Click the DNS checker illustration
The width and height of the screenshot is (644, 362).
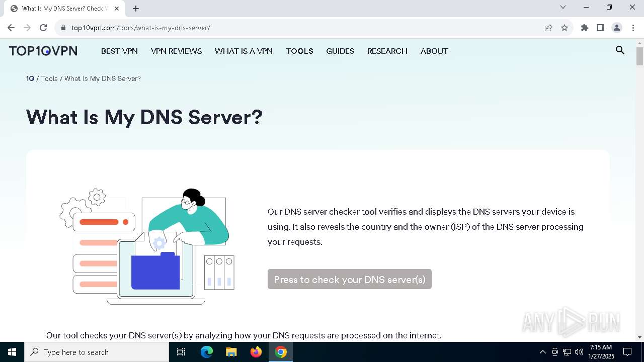[147, 246]
